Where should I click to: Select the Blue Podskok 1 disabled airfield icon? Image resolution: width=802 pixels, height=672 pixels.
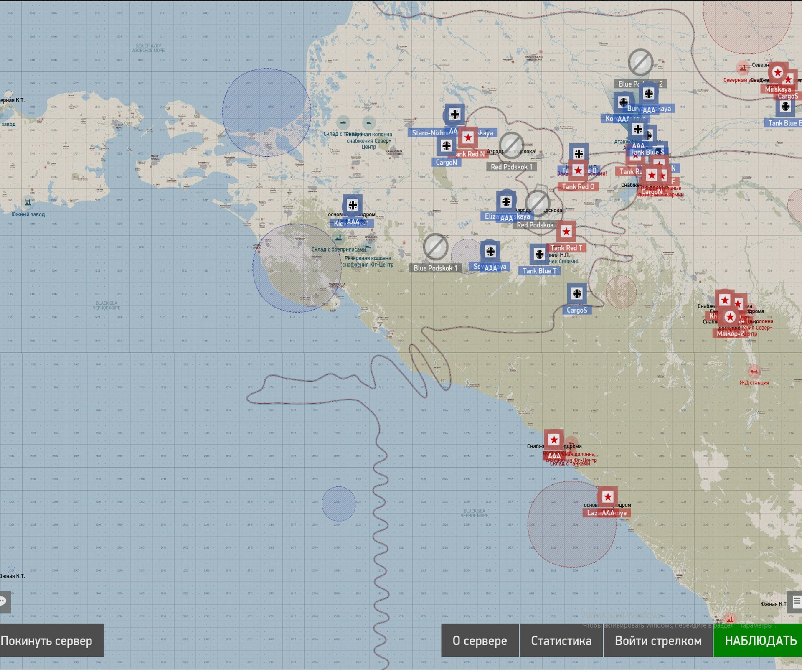[x=436, y=247]
